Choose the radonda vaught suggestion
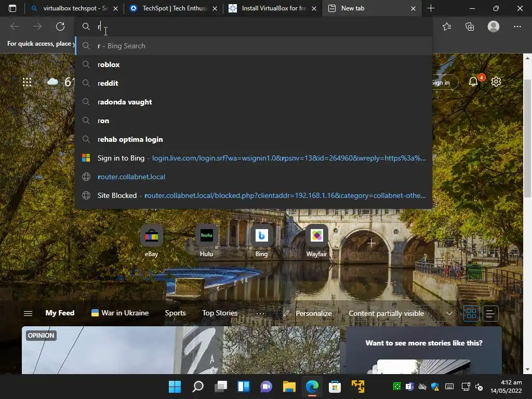532x399 pixels. 253,102
